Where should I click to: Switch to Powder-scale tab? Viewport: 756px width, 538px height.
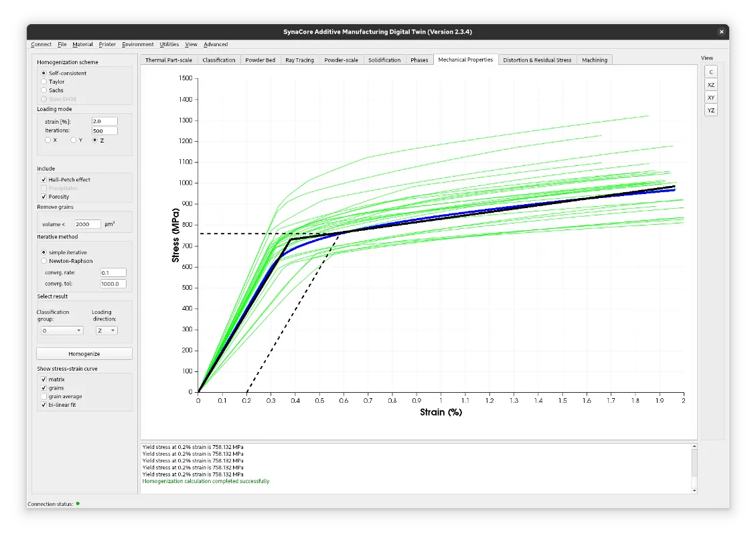point(342,60)
